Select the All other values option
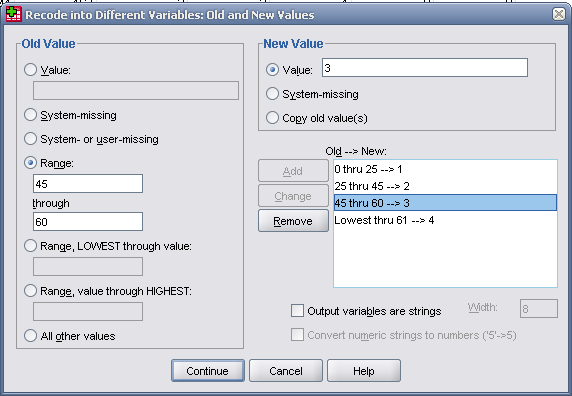The height and width of the screenshot is (396, 572). [30, 336]
